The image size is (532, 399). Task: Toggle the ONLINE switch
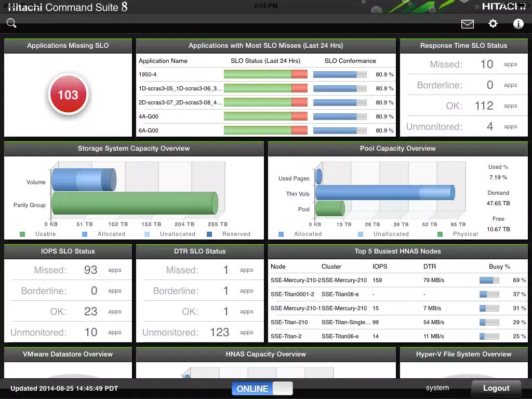[262, 389]
